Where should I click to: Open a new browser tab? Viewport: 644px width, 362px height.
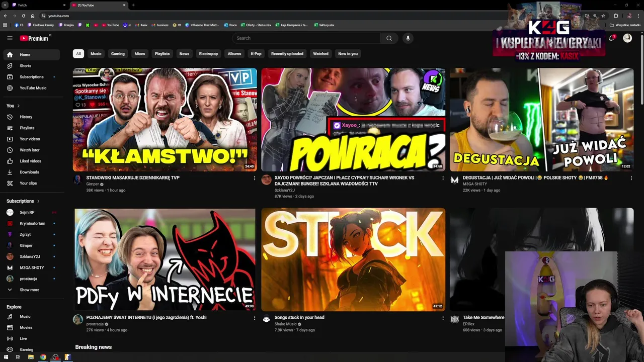click(133, 5)
